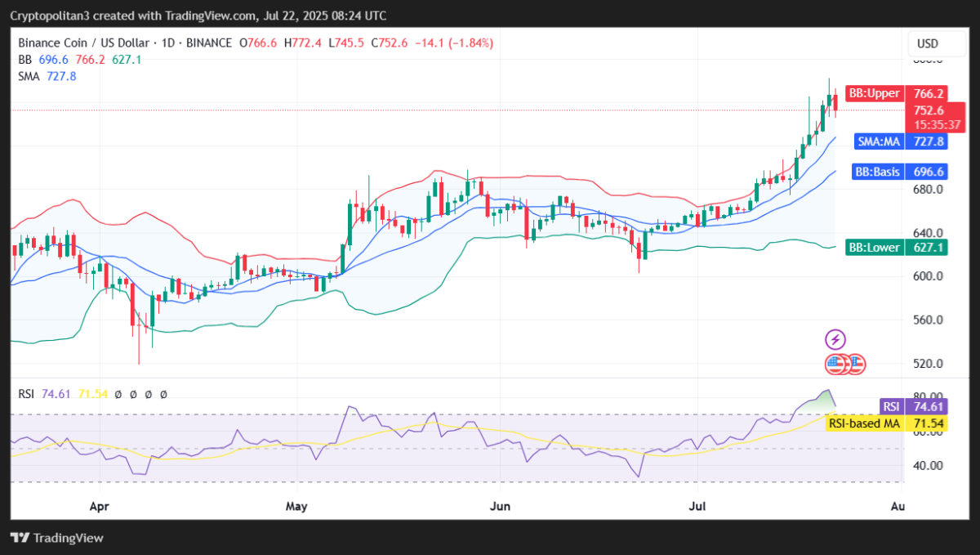Click the TradingView logo in bottom-left
Screen dimensions: 980x555
[57, 538]
